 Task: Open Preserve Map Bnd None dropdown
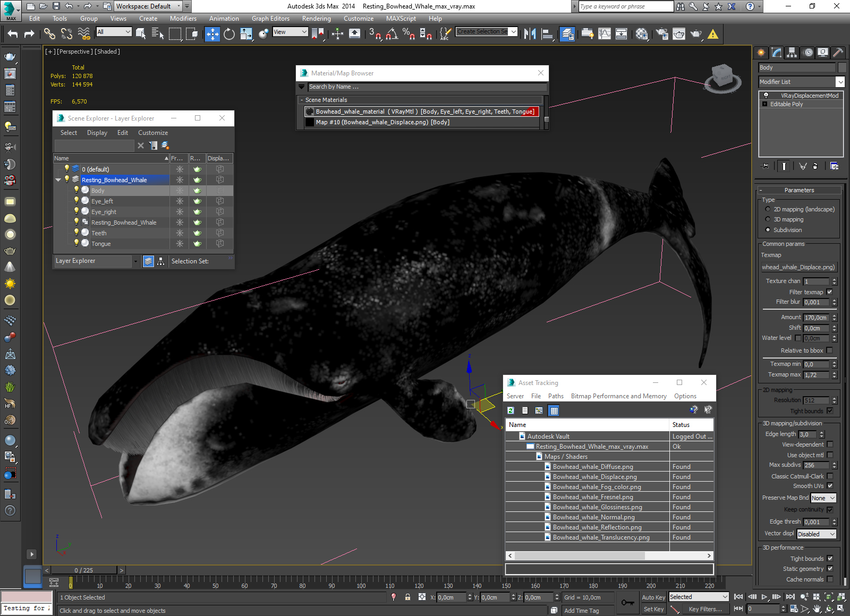click(x=823, y=498)
